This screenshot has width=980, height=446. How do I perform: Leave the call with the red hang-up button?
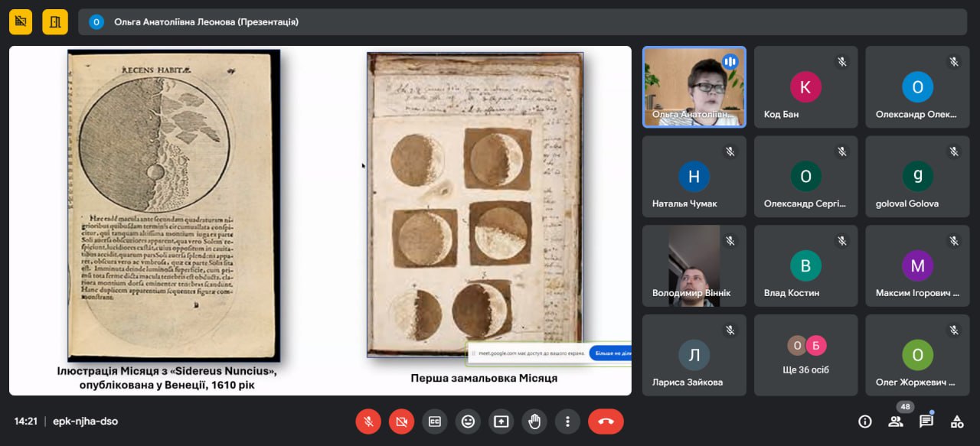[606, 421]
